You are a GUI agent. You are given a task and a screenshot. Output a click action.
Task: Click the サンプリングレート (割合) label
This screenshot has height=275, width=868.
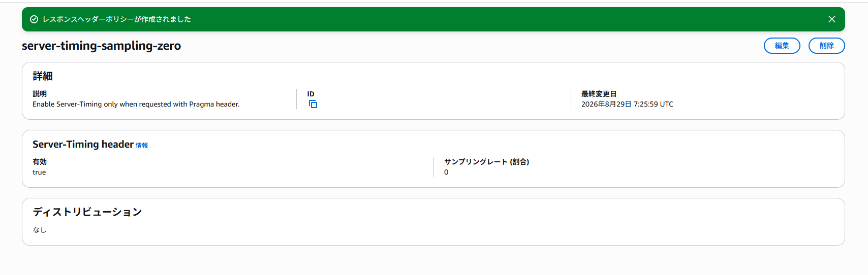(x=487, y=162)
